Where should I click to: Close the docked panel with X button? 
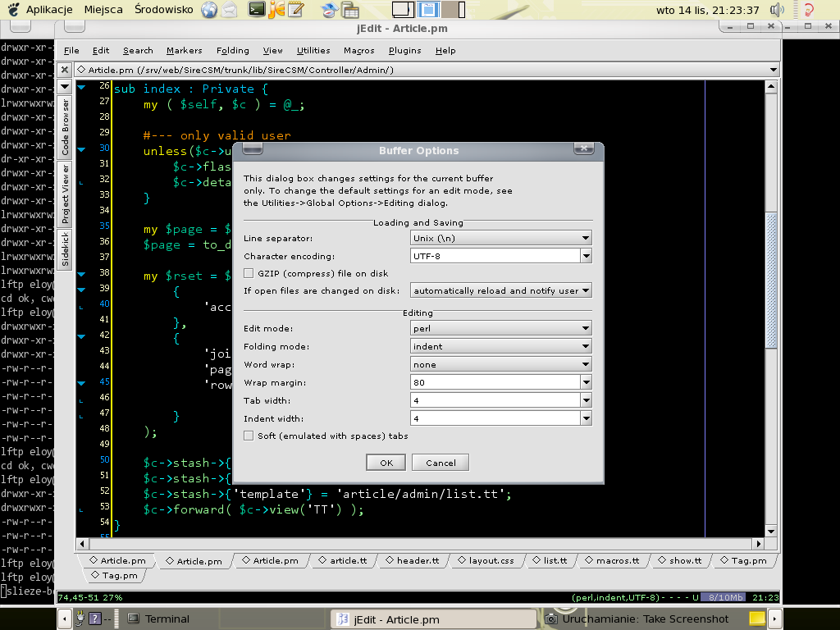[x=65, y=71]
